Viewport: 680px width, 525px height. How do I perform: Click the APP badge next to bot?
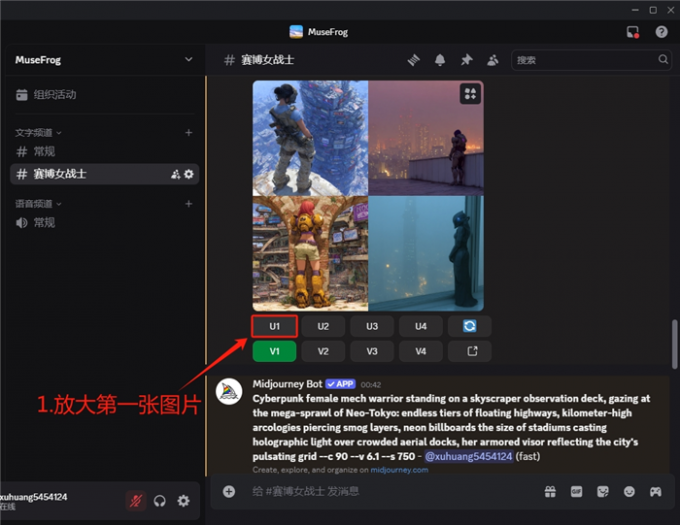(341, 384)
